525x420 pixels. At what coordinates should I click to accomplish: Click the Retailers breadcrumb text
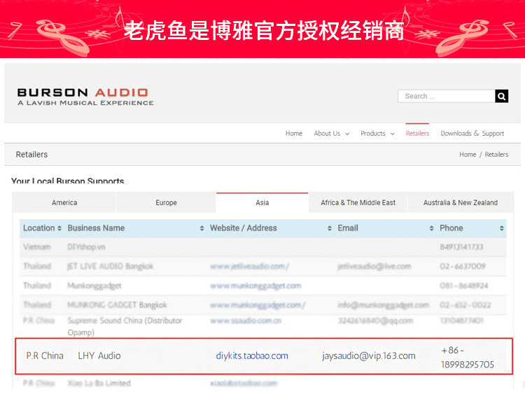(x=496, y=155)
